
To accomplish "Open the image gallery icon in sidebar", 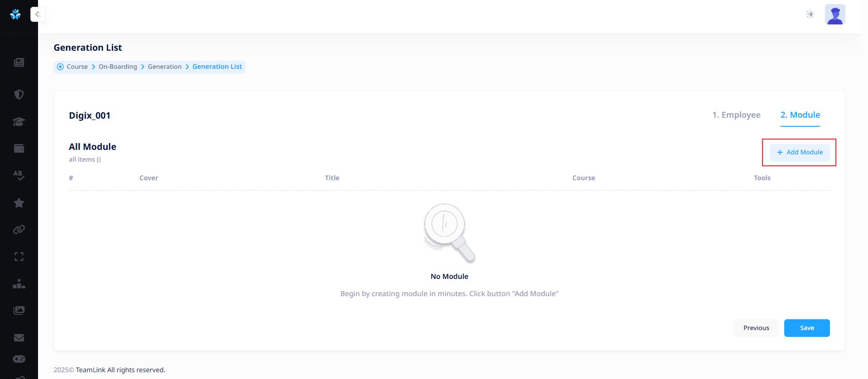I will click(x=19, y=311).
